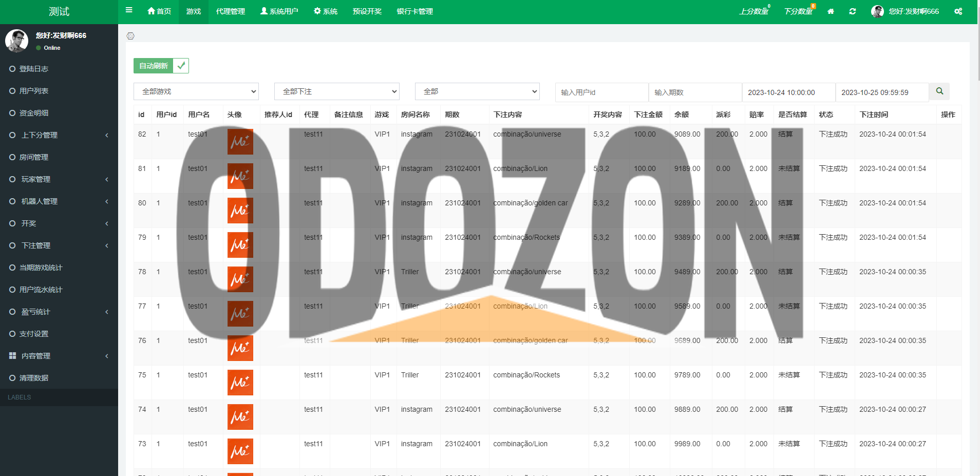Click the 上分数量 notification counter

click(x=755, y=11)
